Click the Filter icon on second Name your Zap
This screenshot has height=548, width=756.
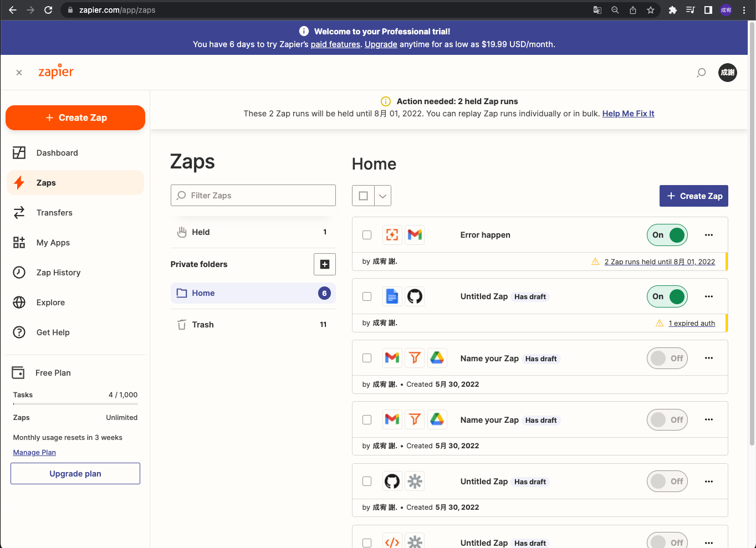point(415,419)
